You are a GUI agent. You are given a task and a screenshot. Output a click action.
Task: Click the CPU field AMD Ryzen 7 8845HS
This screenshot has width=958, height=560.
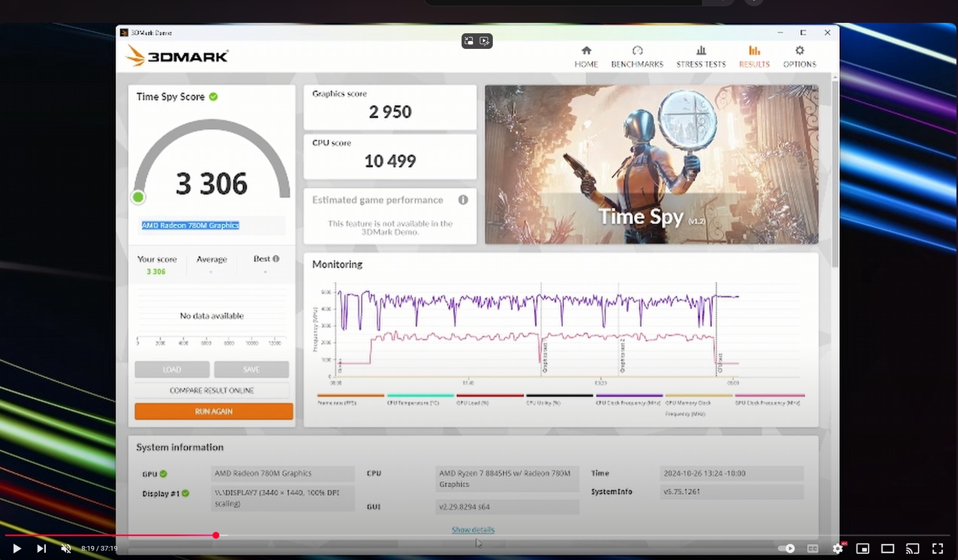coord(507,479)
